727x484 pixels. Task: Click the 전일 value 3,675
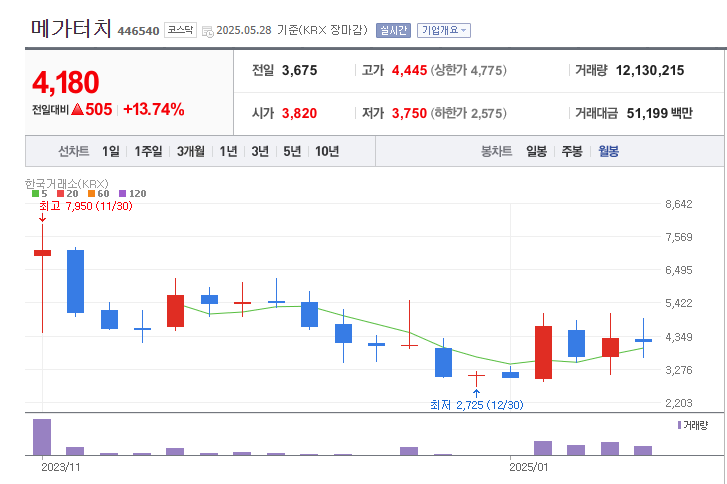coord(300,70)
